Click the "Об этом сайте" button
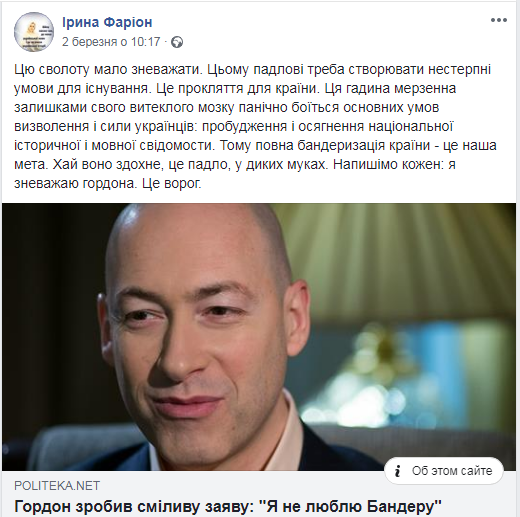The image size is (520, 517). point(444,471)
